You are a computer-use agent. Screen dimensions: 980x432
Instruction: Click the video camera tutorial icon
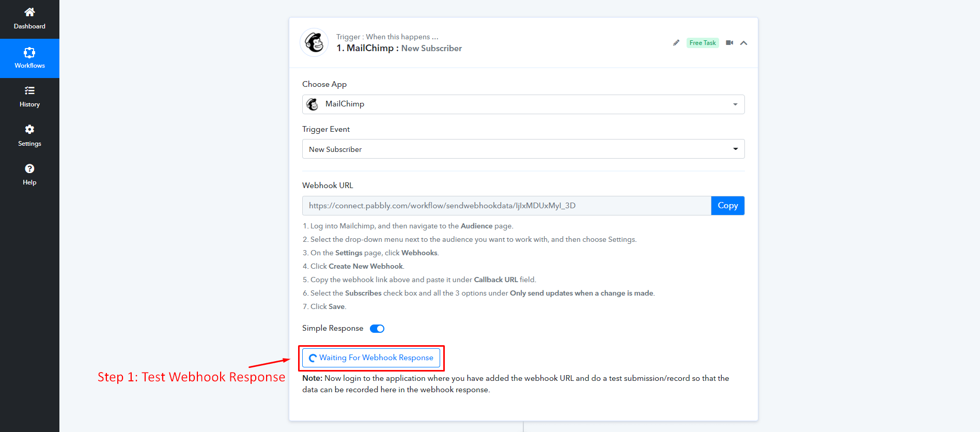pos(729,43)
